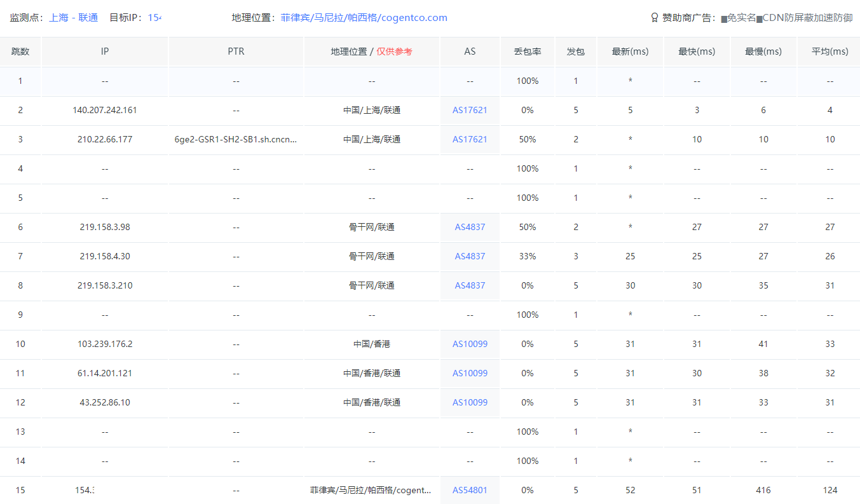The height and width of the screenshot is (504, 860).
Task: Open the 上海 - 联通 monitoring point link
Action: 74,18
